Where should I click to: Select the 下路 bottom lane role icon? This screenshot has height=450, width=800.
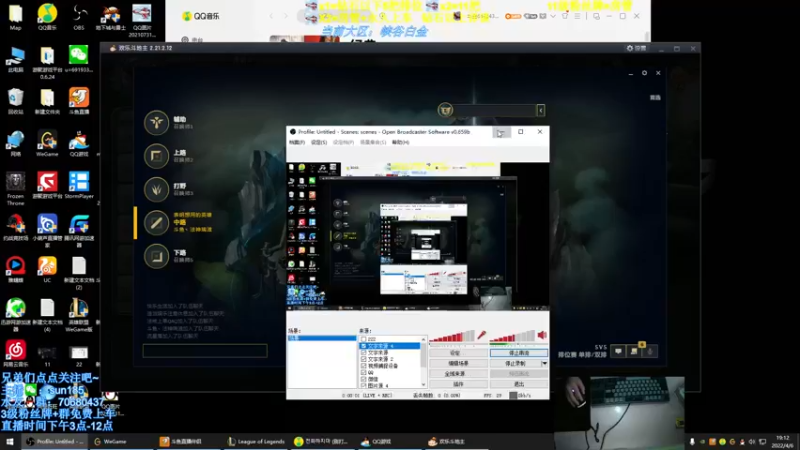point(156,256)
